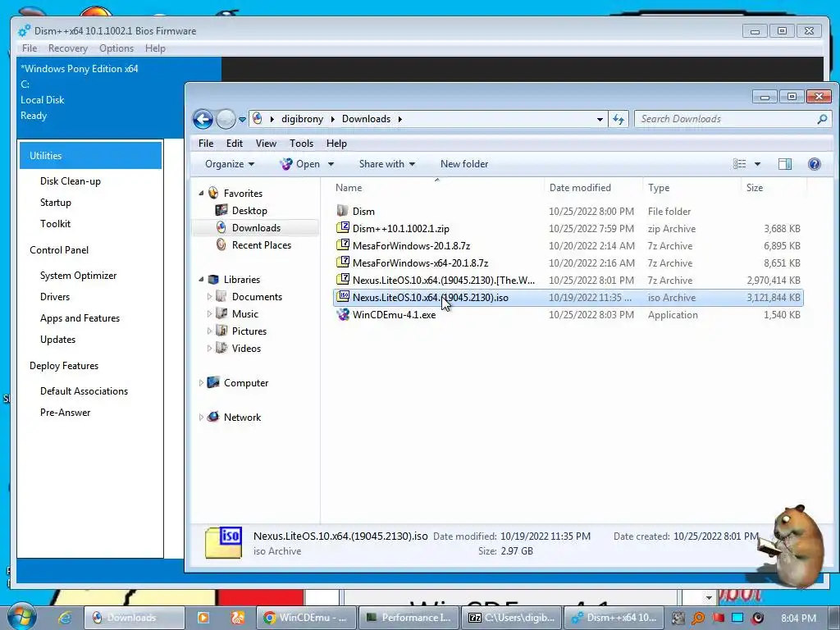Viewport: 840px width, 630px height.
Task: Select Desktop in Favorites
Action: click(249, 211)
